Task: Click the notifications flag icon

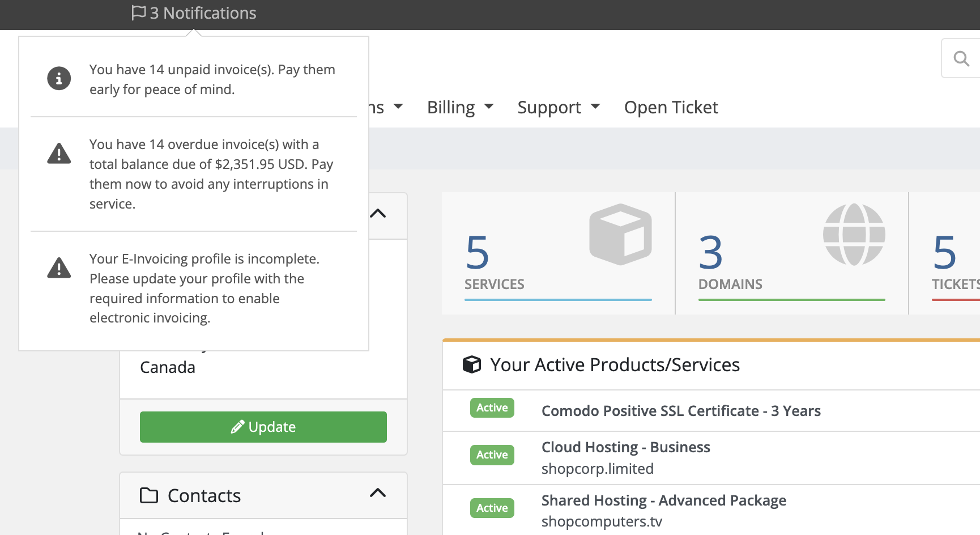Action: click(x=138, y=12)
